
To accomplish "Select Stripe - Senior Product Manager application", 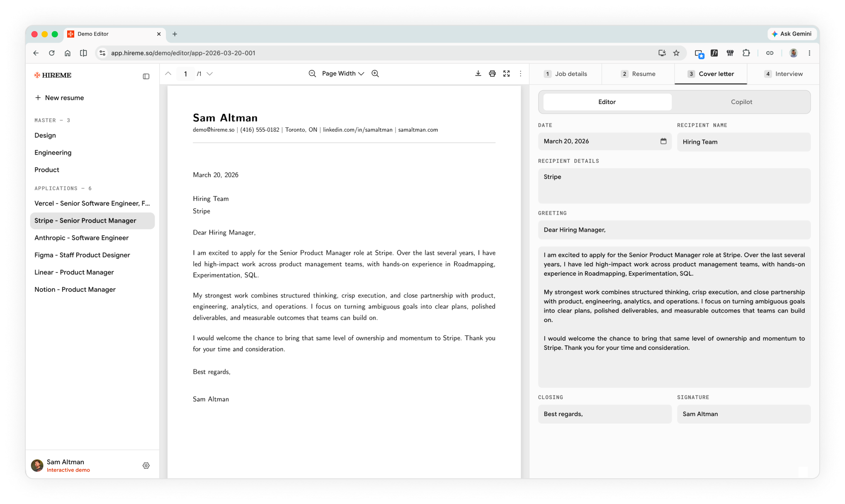I will pos(92,220).
